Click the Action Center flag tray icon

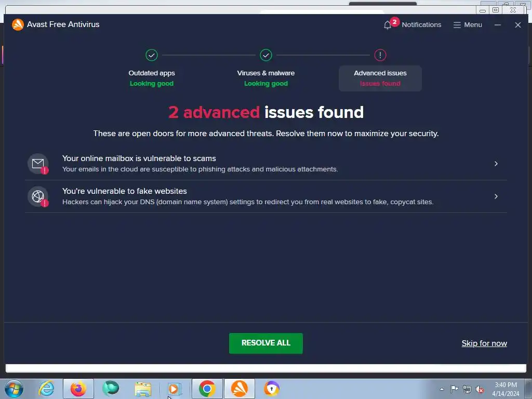click(x=454, y=389)
